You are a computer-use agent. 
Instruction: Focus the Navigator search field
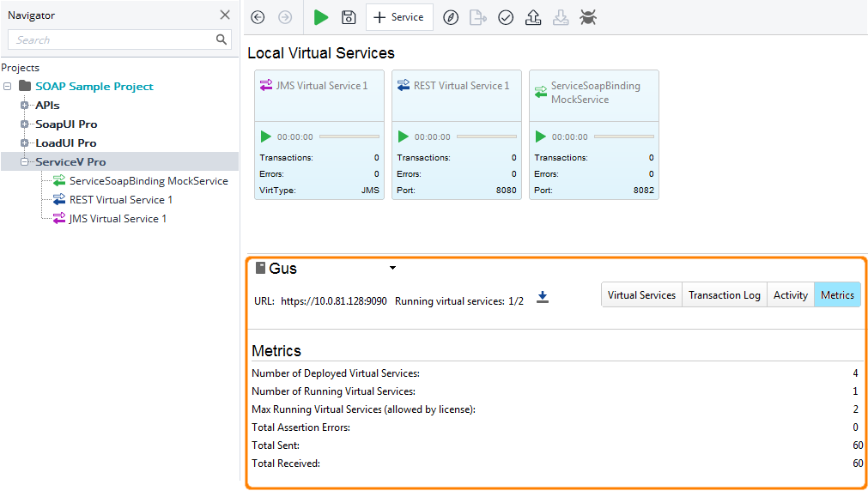[119, 39]
